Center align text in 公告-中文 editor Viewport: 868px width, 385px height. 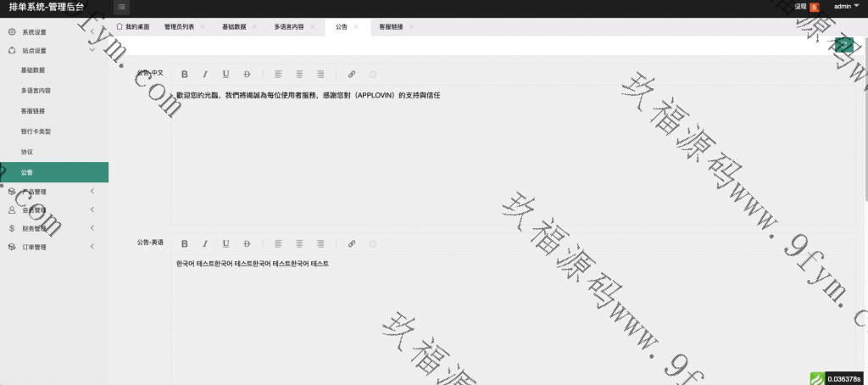tap(299, 74)
